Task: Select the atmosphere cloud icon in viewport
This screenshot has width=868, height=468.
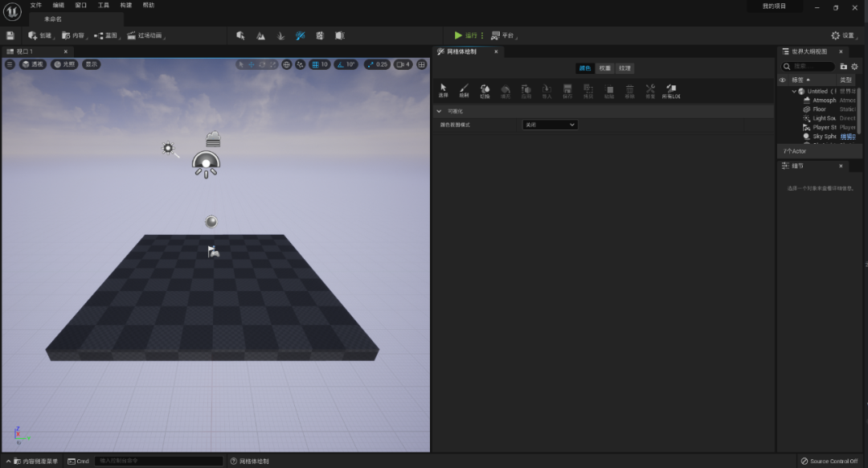Action: [213, 139]
